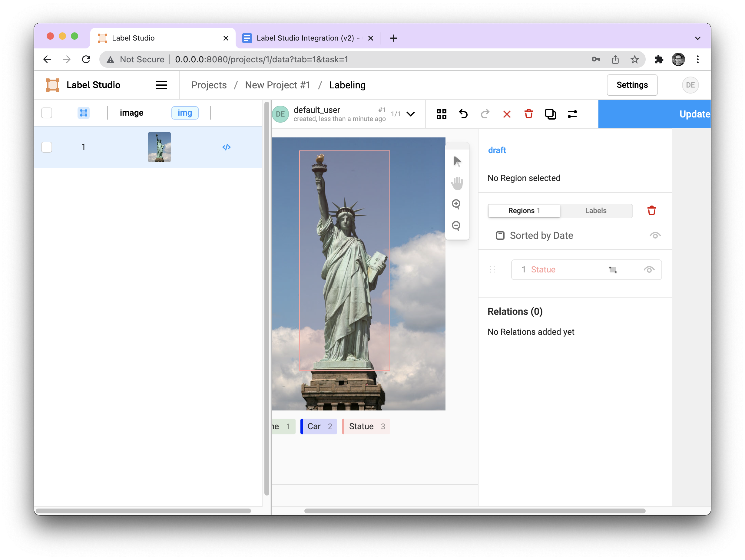The height and width of the screenshot is (560, 745).
Task: Expand the task navigation dropdown
Action: click(412, 114)
